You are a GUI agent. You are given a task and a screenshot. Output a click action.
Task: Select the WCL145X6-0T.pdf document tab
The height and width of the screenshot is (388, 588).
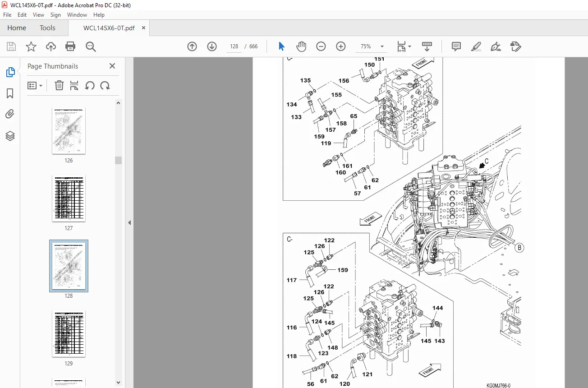coord(109,28)
